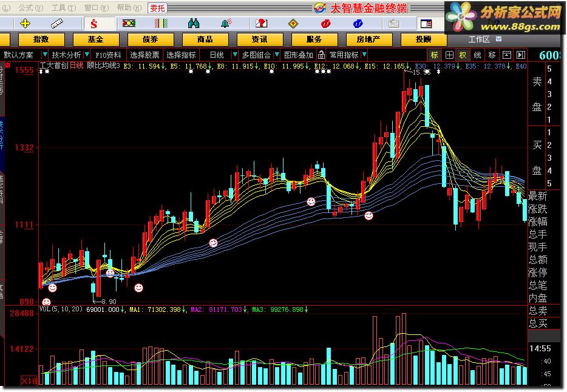
Task: Toggle the 线 drawing line button
Action: (x=477, y=55)
